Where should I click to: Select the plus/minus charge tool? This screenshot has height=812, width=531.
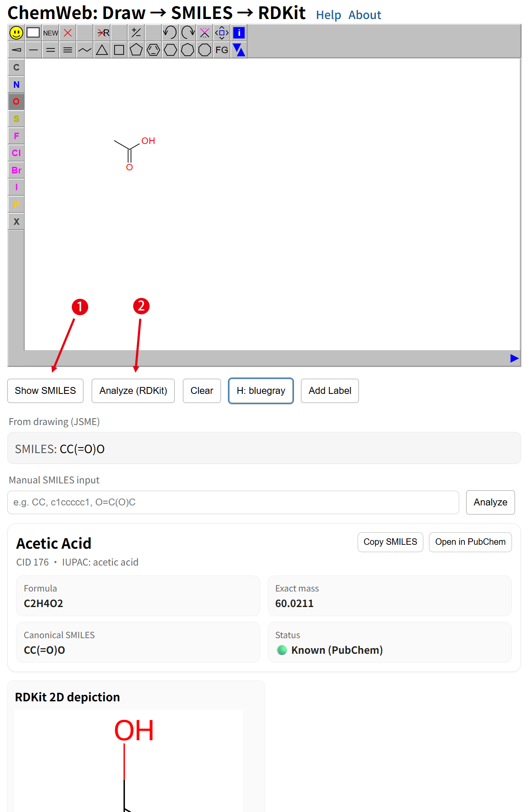tap(136, 33)
